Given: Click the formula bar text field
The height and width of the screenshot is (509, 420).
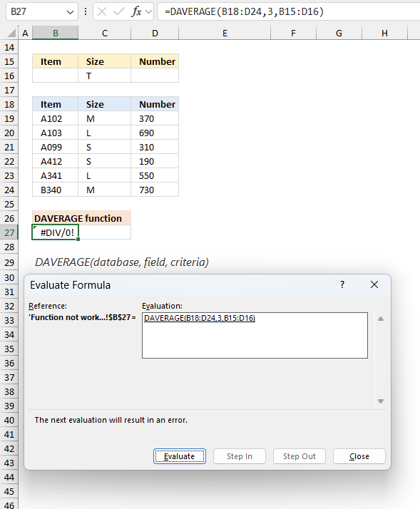Looking at the screenshot, I should tap(289, 11).
